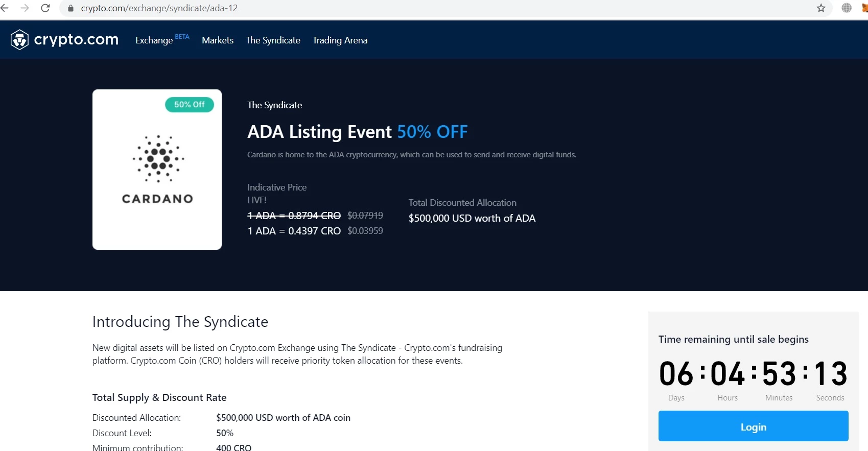Click the Syndicate intro paragraph text
The width and height of the screenshot is (868, 451).
(x=297, y=354)
